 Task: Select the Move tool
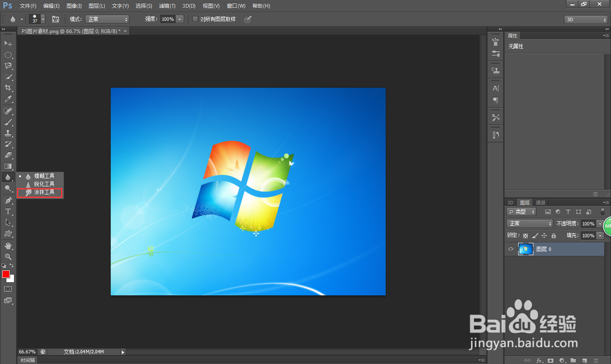point(8,43)
